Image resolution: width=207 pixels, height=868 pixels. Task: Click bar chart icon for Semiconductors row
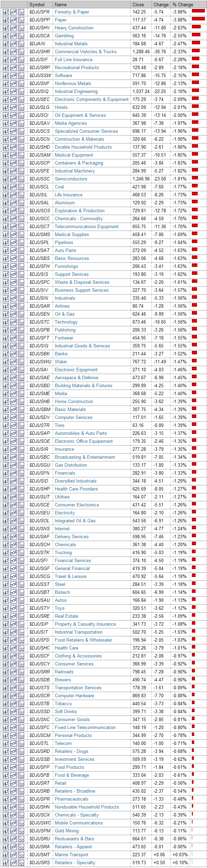(6, 179)
